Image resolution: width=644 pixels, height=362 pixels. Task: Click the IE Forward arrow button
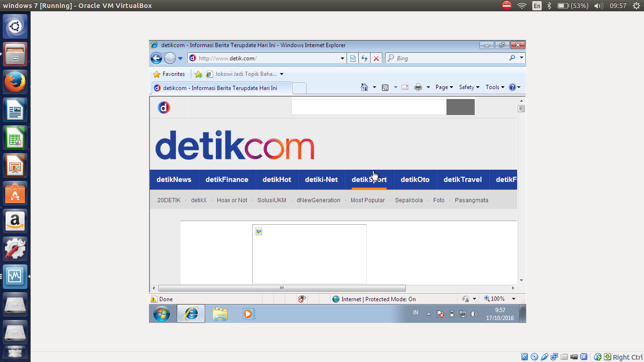(170, 58)
